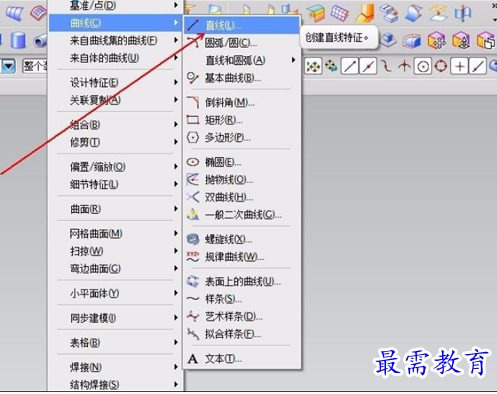This screenshot has width=497, height=394.
Task: Expand the 设计特征(E) submenu arrow
Action: (176, 82)
